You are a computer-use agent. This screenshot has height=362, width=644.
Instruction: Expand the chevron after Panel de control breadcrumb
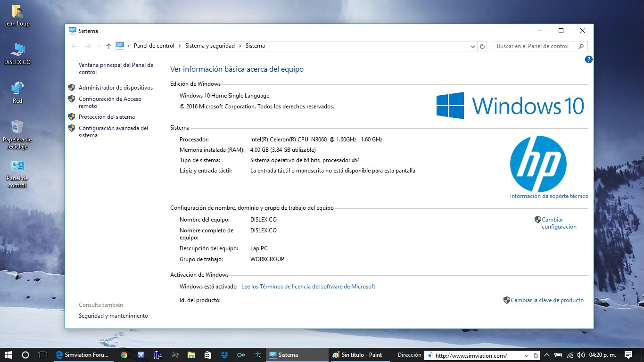[x=180, y=46]
